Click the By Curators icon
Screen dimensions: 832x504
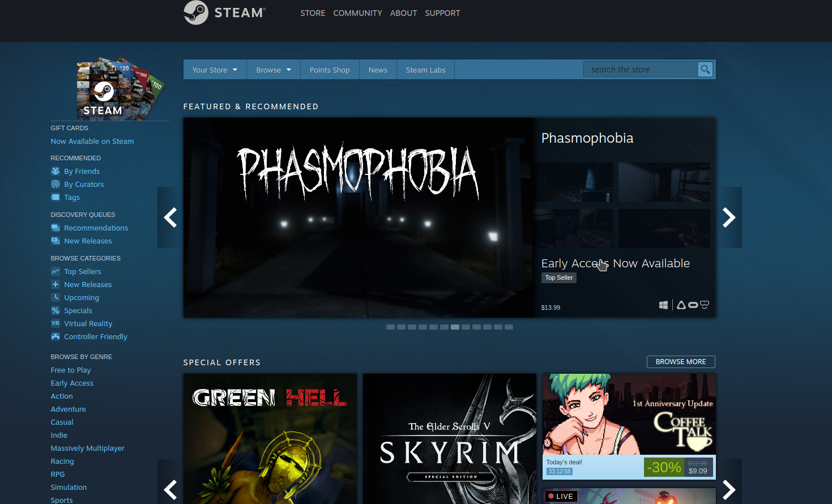tap(56, 184)
